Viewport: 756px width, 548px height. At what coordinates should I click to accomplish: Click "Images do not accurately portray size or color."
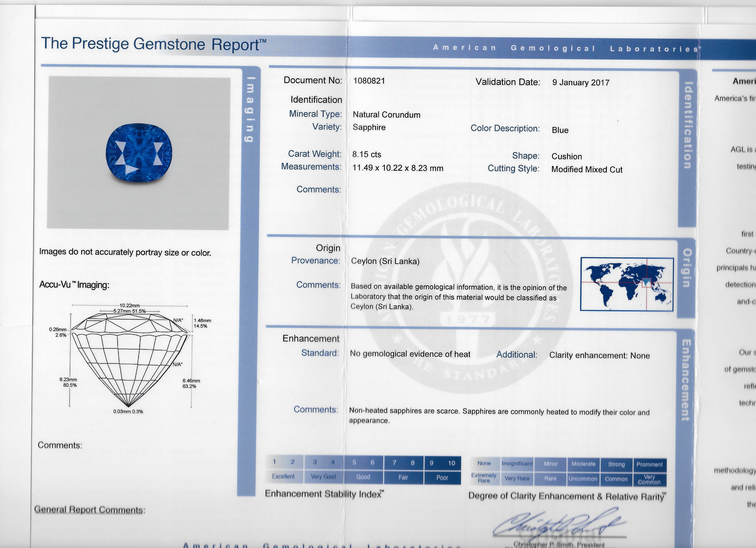pyautogui.click(x=125, y=252)
